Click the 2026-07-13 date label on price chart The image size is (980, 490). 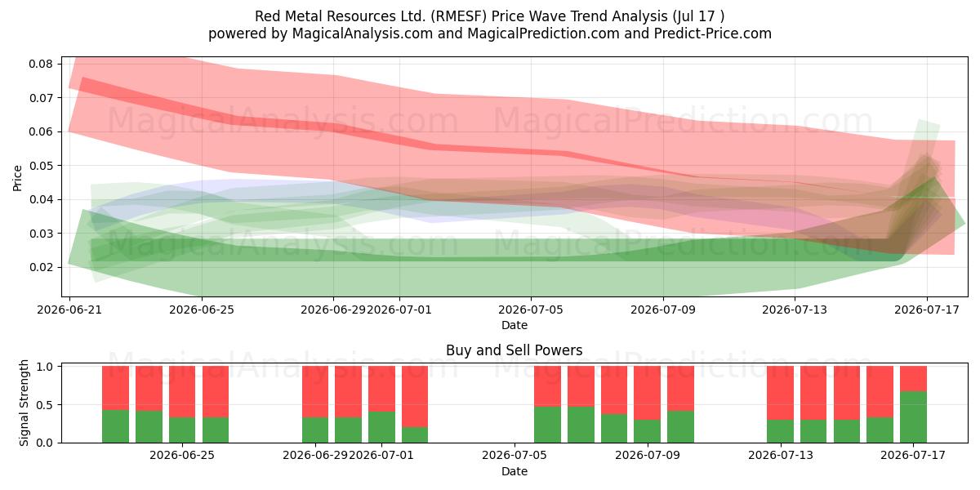coord(794,310)
